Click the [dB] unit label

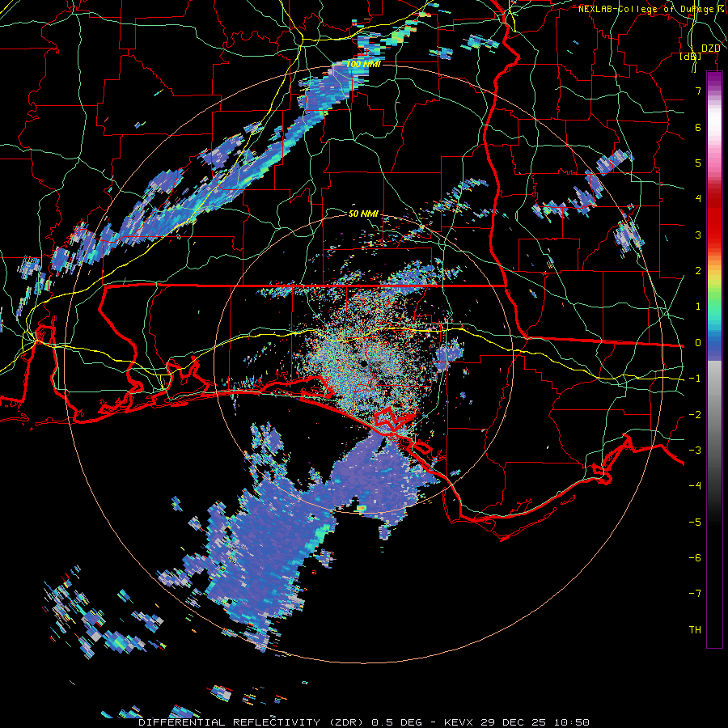pos(691,56)
